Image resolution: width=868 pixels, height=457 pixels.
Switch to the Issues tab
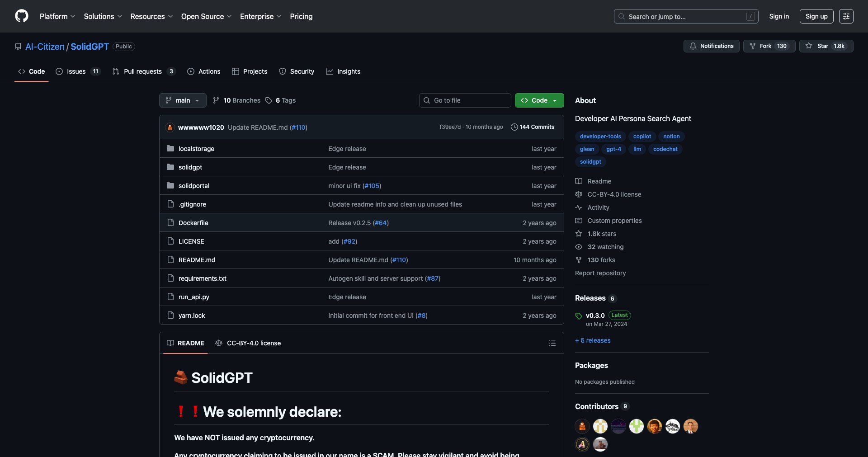click(78, 71)
